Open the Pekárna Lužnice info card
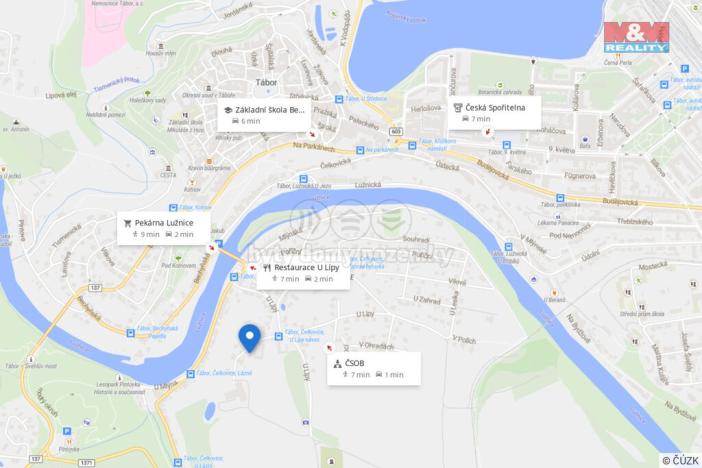 click(163, 228)
